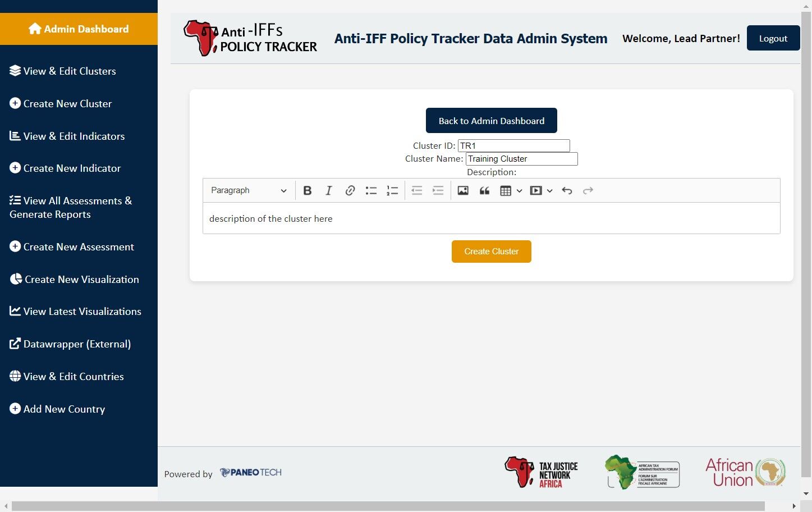This screenshot has height=512, width=812.
Task: Click into the description text area
Action: pos(492,218)
